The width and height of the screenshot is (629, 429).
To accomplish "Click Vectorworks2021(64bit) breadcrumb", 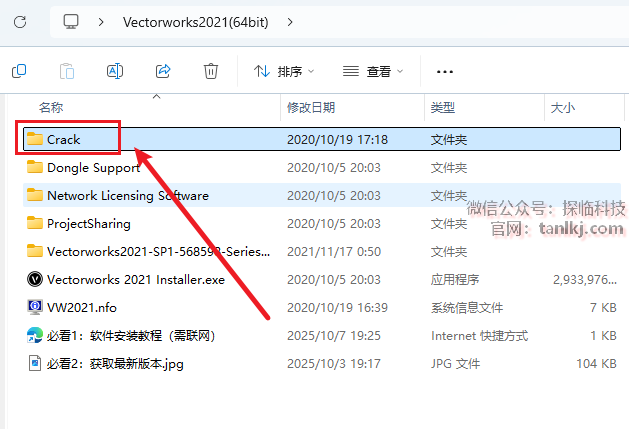I will point(196,22).
